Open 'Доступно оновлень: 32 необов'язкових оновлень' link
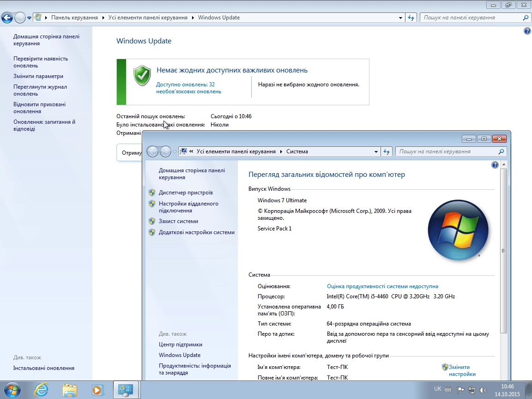The height and width of the screenshot is (399, 532). [188, 88]
